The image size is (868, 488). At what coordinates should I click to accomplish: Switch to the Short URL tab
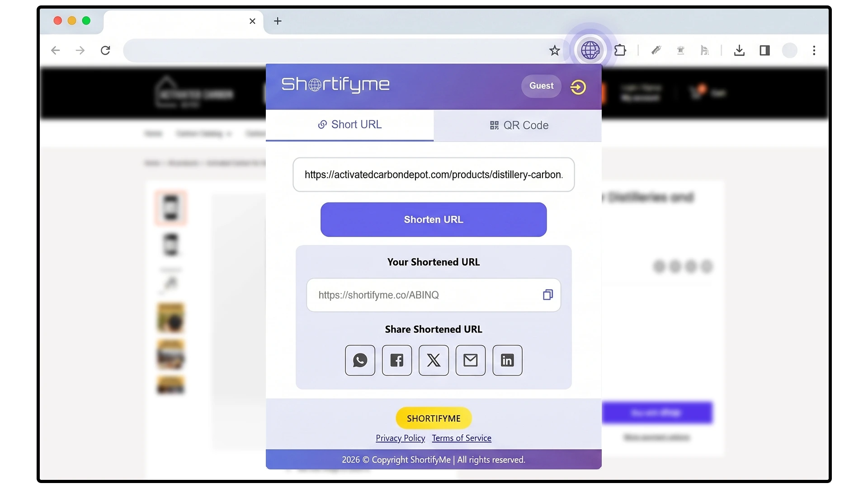click(x=349, y=125)
